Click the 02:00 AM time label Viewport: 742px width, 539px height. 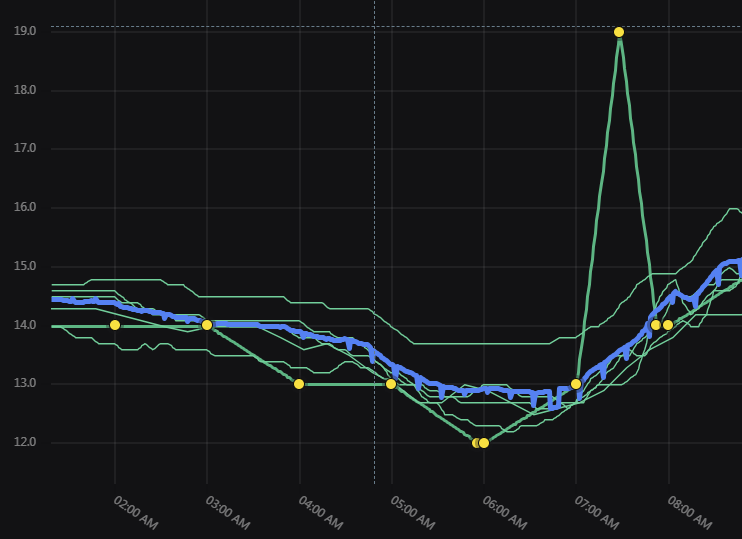pos(135,513)
